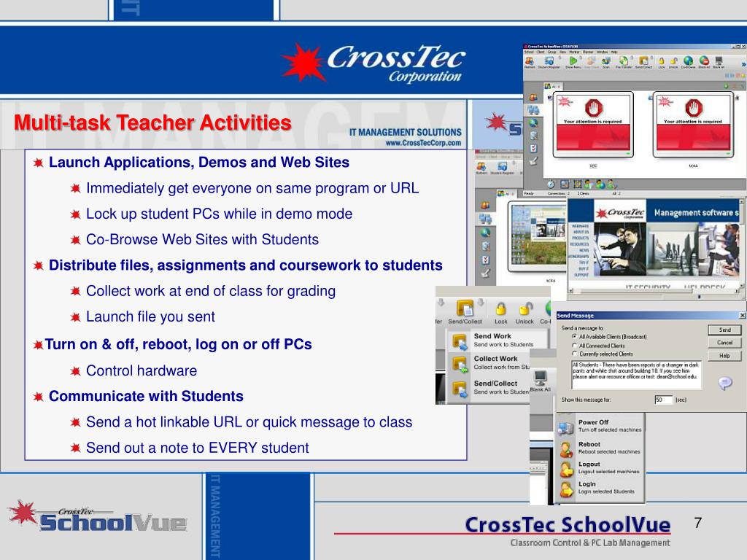Image resolution: width=747 pixels, height=560 pixels.
Task: Click 'Launch Applications, Demos and Web Sites' heading
Action: [x=199, y=163]
